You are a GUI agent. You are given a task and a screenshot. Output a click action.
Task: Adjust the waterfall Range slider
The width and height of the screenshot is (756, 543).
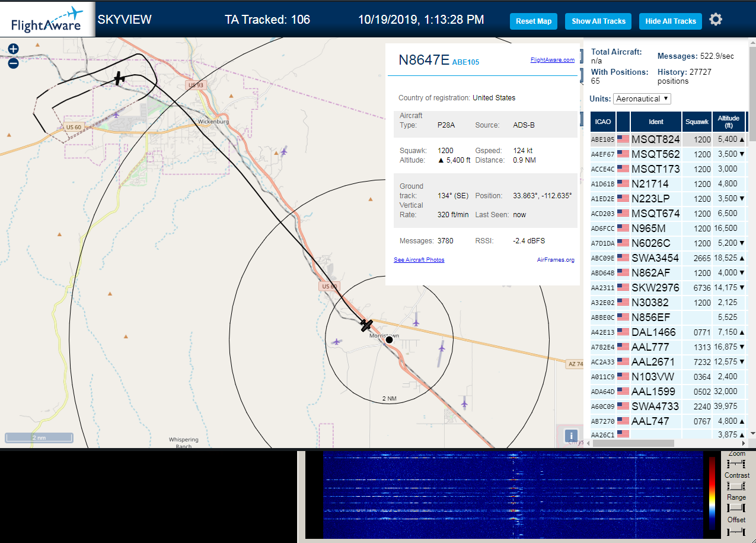tap(736, 508)
